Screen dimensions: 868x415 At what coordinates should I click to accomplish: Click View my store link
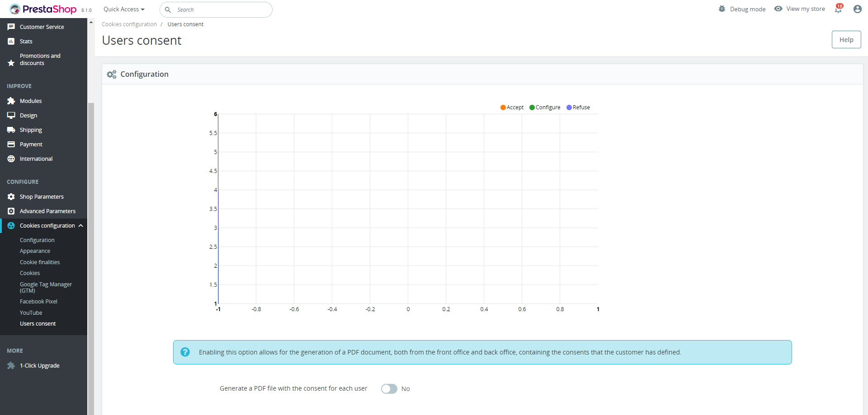point(806,9)
